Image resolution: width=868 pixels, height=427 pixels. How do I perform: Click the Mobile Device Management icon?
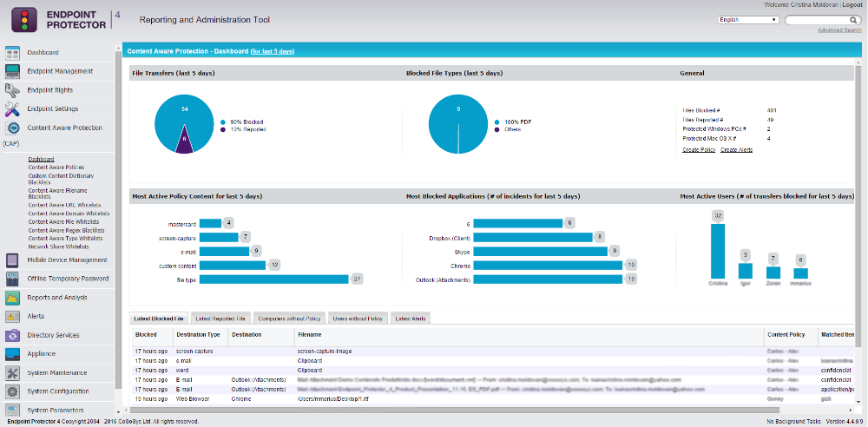point(13,260)
